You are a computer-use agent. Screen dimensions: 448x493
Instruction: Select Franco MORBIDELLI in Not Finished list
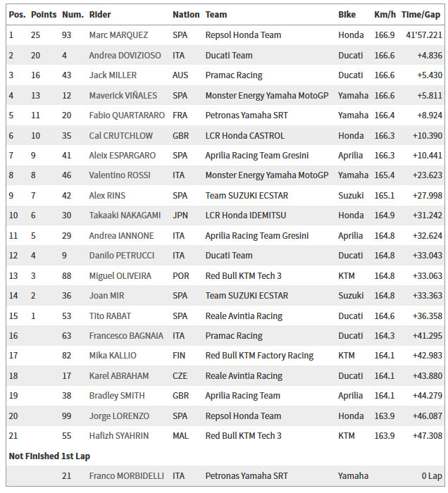point(126,475)
